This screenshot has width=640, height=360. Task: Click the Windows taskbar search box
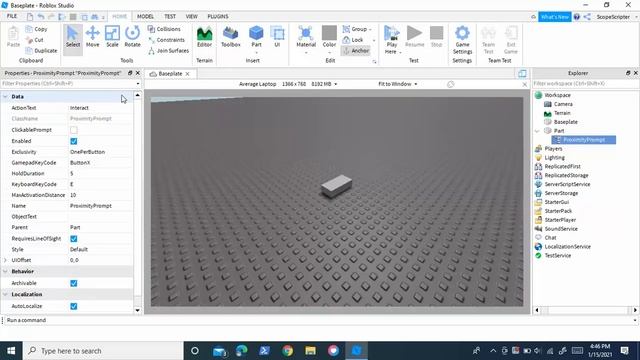[x=103, y=351]
